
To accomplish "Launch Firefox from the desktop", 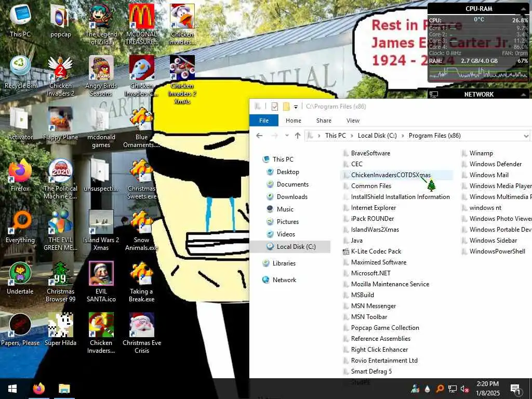I will (20, 176).
